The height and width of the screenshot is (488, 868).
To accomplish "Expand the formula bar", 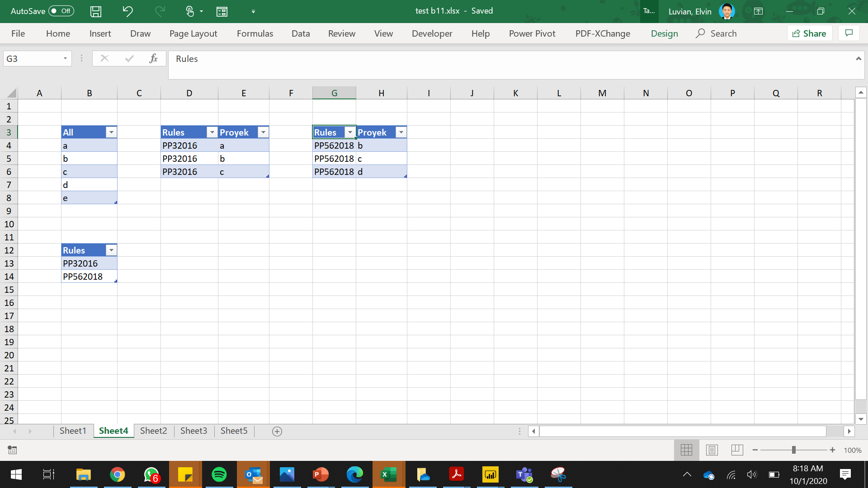I will click(858, 58).
